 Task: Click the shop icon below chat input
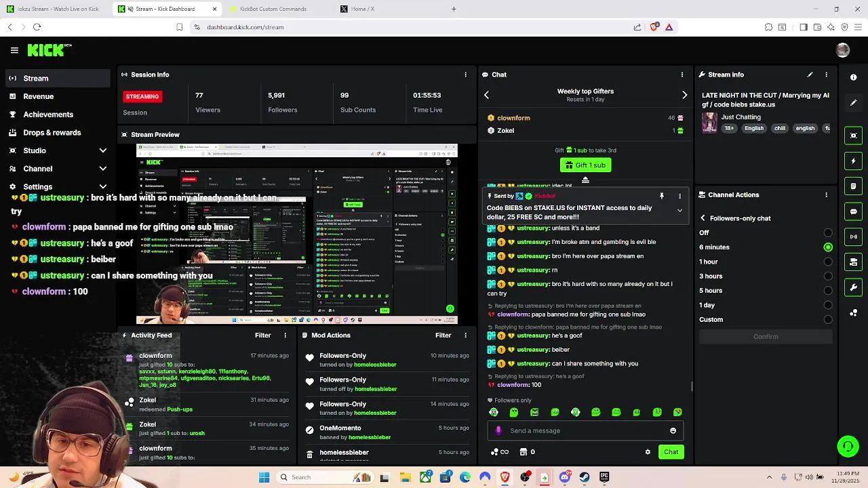[524, 452]
